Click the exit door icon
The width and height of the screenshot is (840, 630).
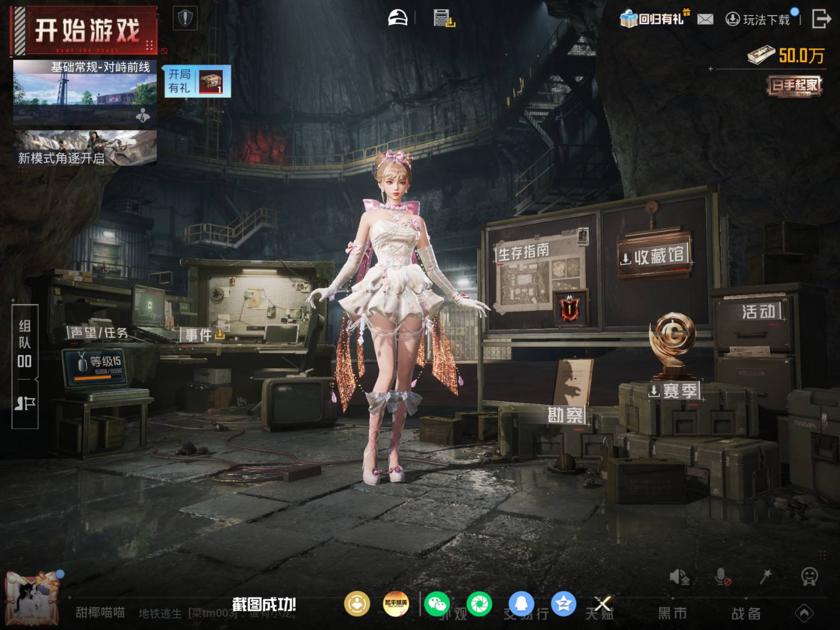[821, 18]
